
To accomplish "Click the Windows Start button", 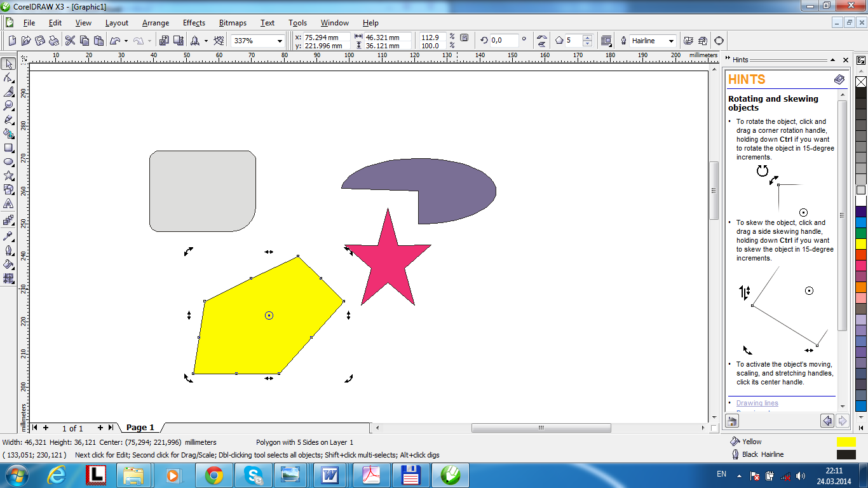I will tap(15, 475).
